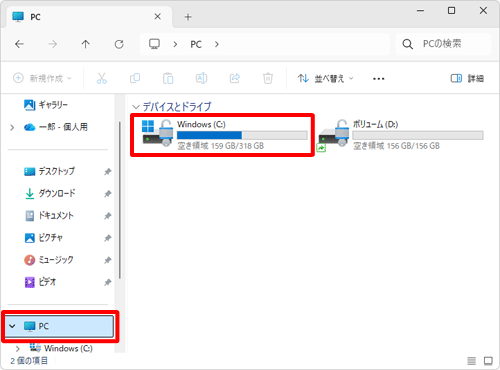Click the Share icon
Image resolution: width=500 pixels, height=370 pixels.
coord(235,78)
